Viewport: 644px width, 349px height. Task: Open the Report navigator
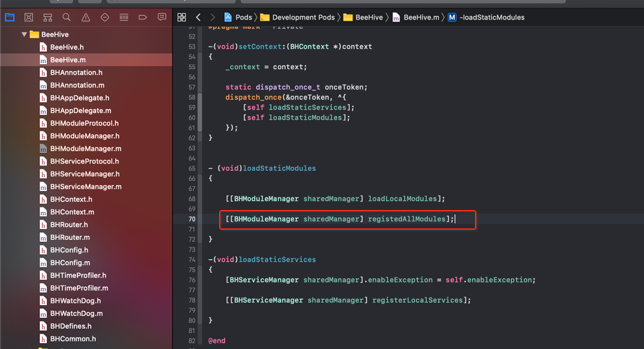click(162, 17)
